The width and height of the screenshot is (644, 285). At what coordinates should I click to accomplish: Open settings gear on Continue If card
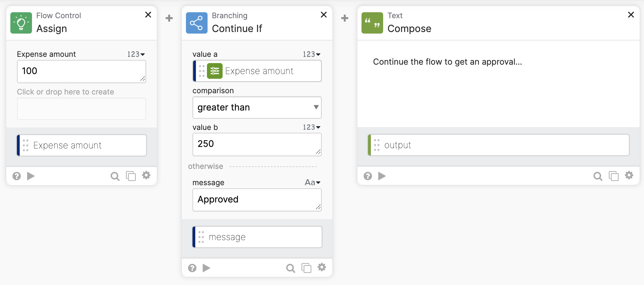[322, 267]
